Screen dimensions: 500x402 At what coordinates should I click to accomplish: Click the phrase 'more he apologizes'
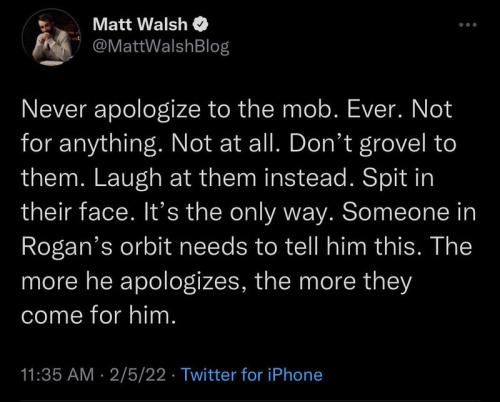135,282
